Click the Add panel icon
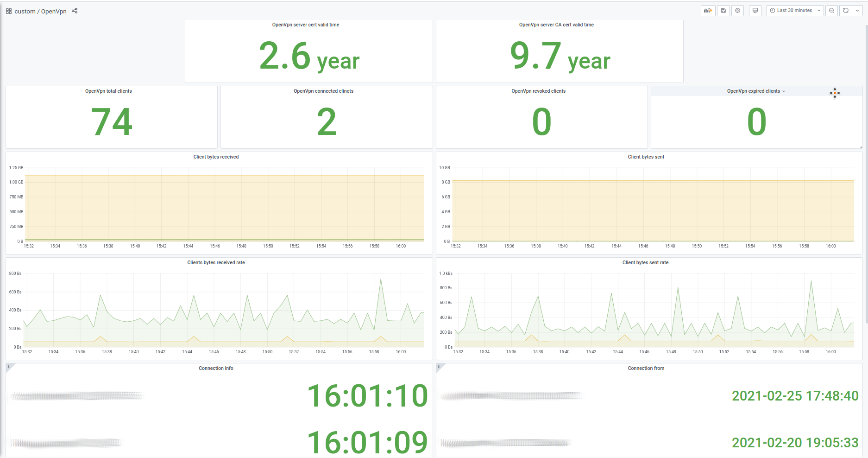868x458 pixels. (x=708, y=11)
